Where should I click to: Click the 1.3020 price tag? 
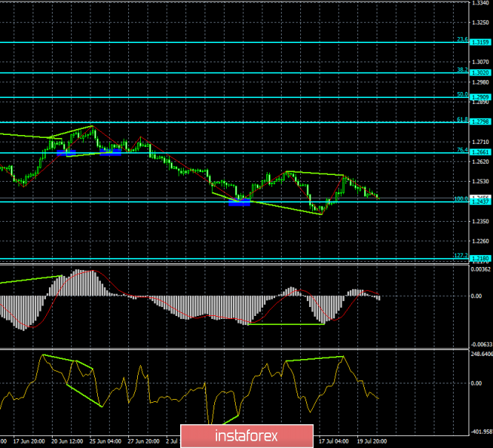coord(480,73)
